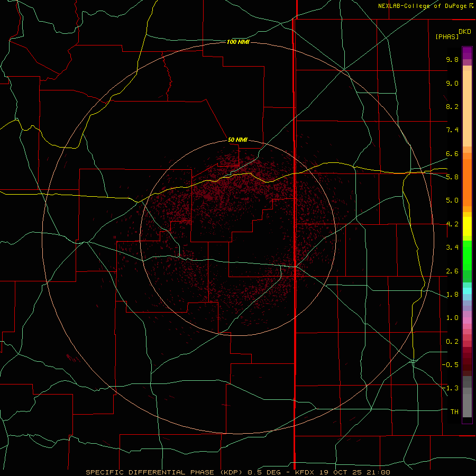Pick the light peach segment of the color bar

467,108
